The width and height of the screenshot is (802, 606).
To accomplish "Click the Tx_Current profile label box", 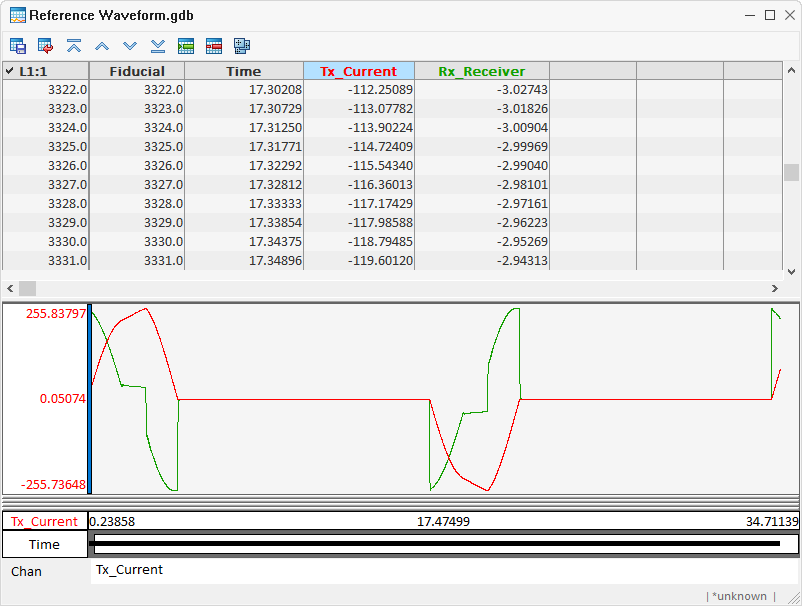I will (x=45, y=521).
